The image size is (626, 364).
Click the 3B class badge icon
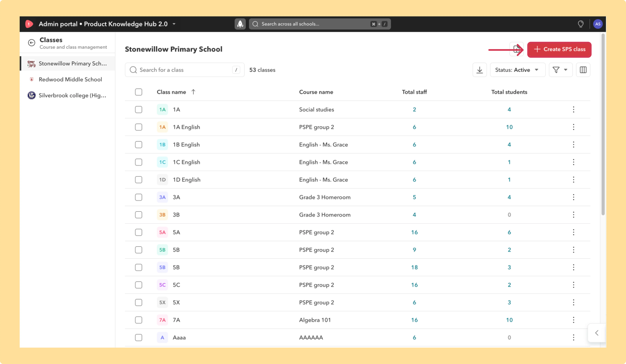(x=162, y=215)
